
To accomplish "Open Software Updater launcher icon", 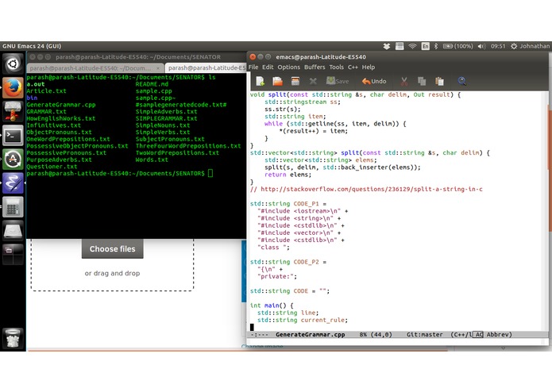I will [13, 159].
